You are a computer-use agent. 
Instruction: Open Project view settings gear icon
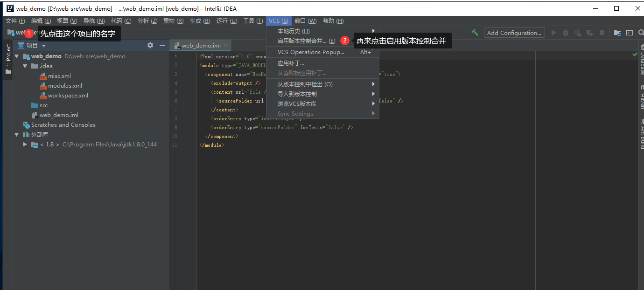(x=150, y=45)
